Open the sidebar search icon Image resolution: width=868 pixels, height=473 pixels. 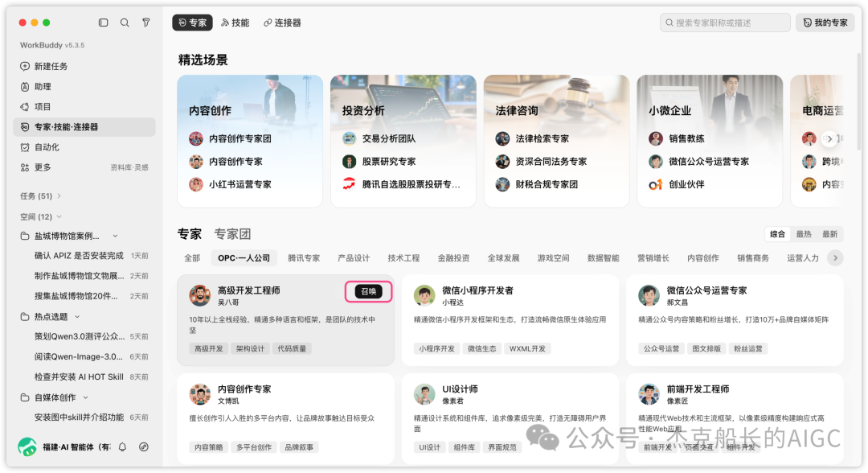click(125, 23)
